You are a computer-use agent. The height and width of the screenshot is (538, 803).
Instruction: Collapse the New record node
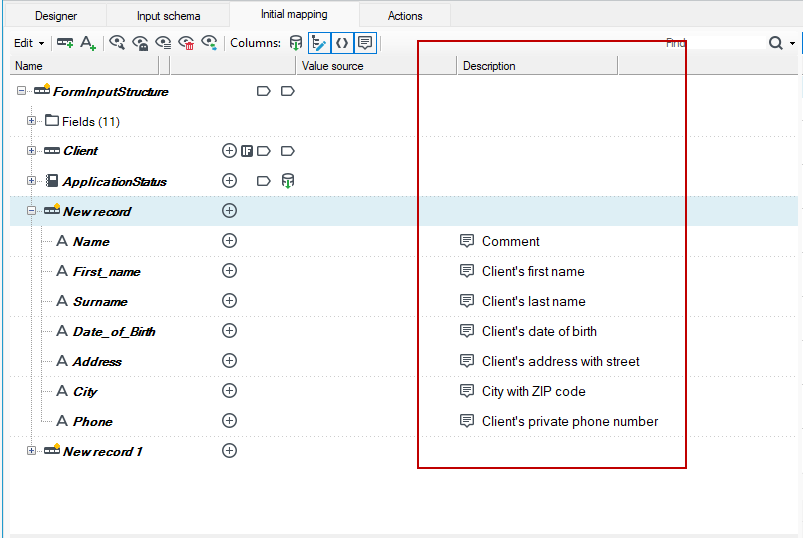pyautogui.click(x=31, y=210)
